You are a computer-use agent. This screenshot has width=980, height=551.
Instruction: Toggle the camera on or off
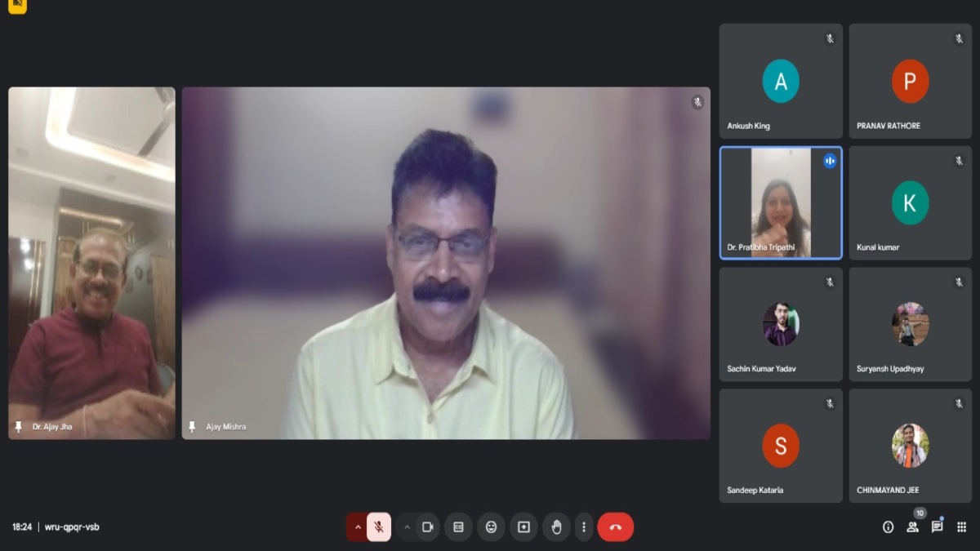427,527
